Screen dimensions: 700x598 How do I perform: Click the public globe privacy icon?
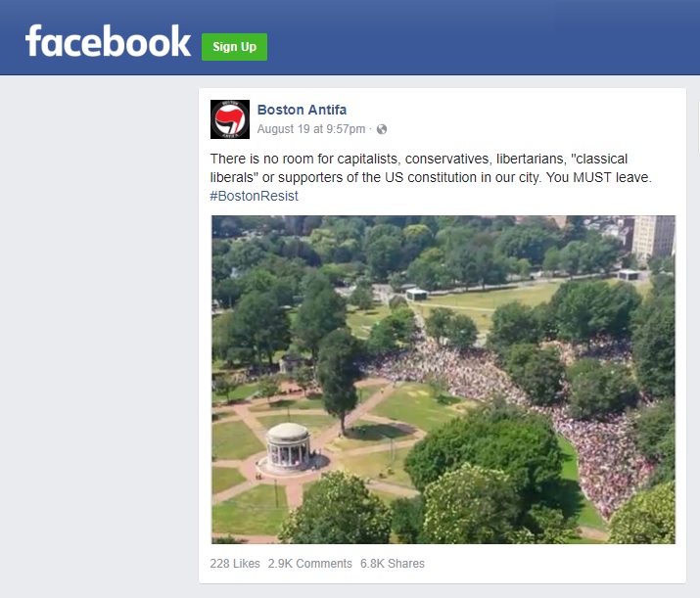382,129
